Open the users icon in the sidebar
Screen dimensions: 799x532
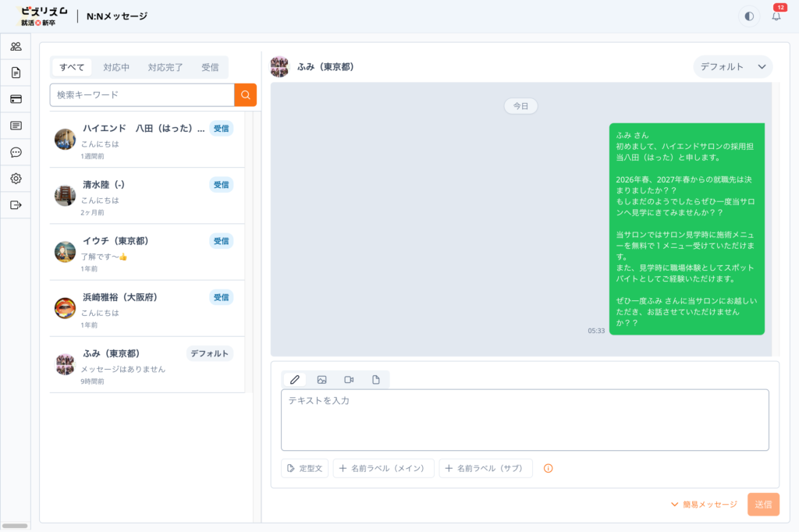(16, 46)
